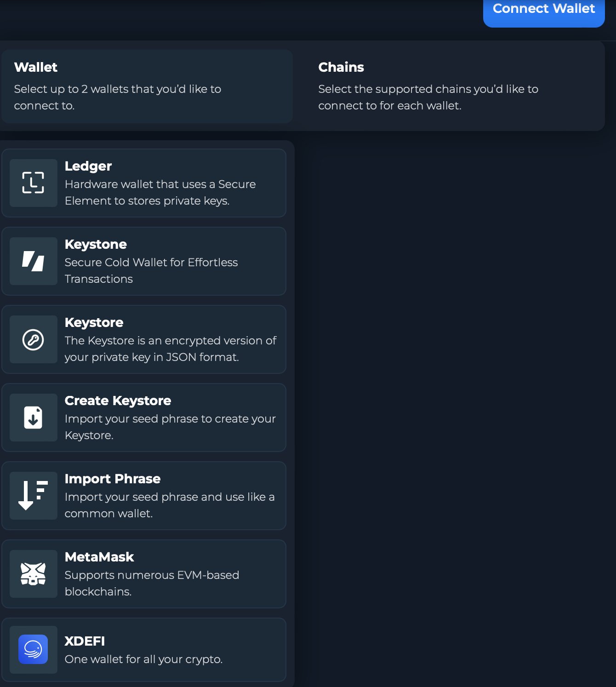Select the Keystore wallet title
The image size is (616, 687).
(x=94, y=322)
